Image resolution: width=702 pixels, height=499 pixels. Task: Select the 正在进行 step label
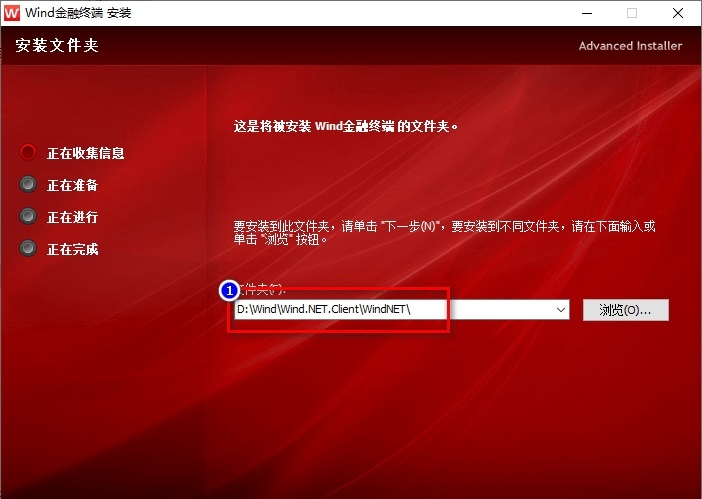[73, 217]
